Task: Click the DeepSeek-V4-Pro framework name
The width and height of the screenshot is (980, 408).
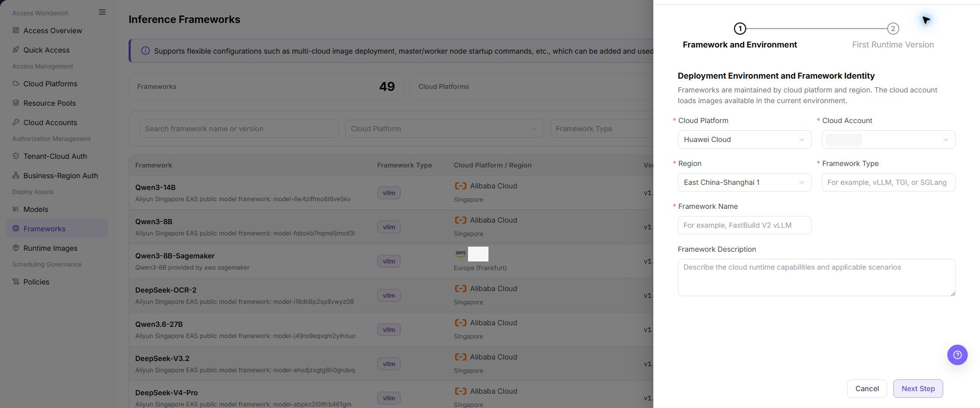Action: point(166,393)
